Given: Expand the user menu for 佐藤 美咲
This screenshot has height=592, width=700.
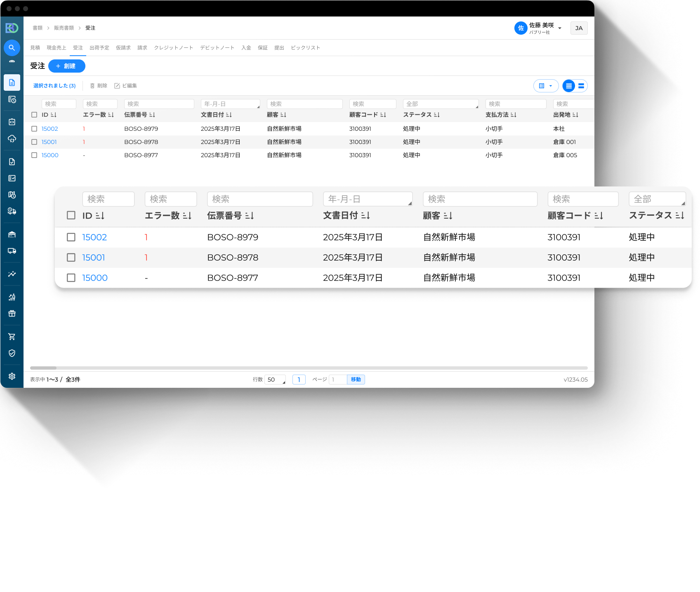Looking at the screenshot, I should pyautogui.click(x=560, y=28).
